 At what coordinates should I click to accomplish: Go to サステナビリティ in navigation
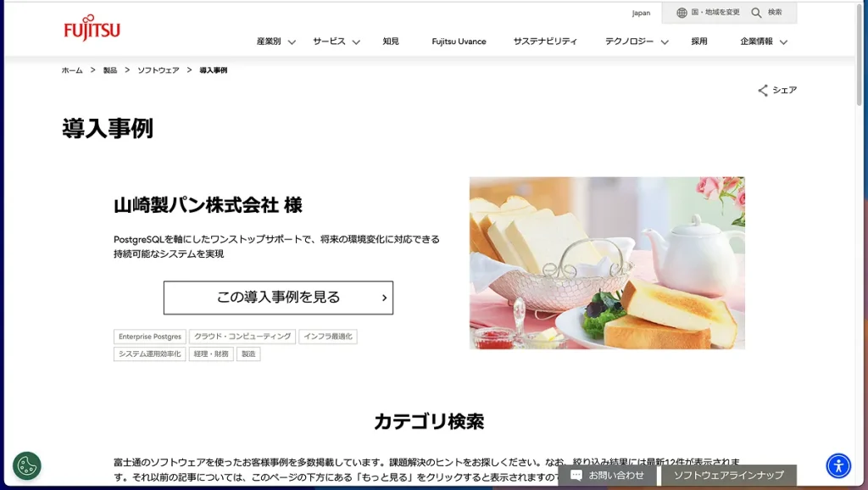[x=545, y=42]
